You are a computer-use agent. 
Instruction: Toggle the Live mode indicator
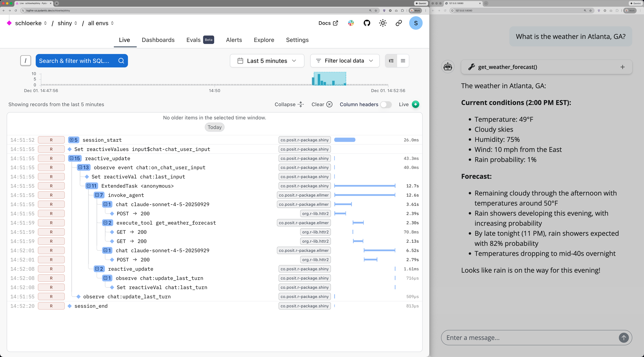click(x=415, y=104)
